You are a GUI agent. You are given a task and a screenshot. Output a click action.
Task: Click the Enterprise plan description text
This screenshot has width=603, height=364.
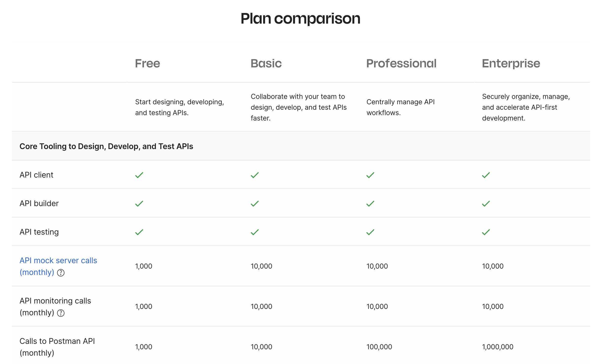(x=526, y=107)
